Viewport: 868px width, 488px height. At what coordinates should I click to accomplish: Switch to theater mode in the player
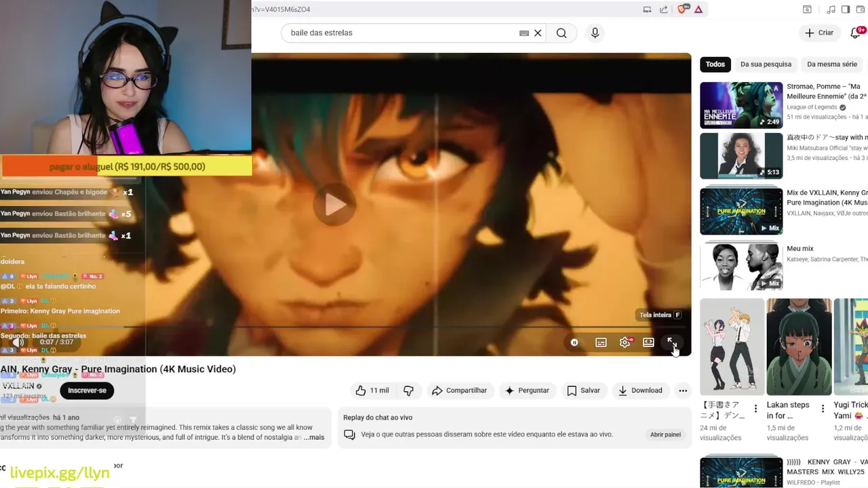click(x=648, y=342)
